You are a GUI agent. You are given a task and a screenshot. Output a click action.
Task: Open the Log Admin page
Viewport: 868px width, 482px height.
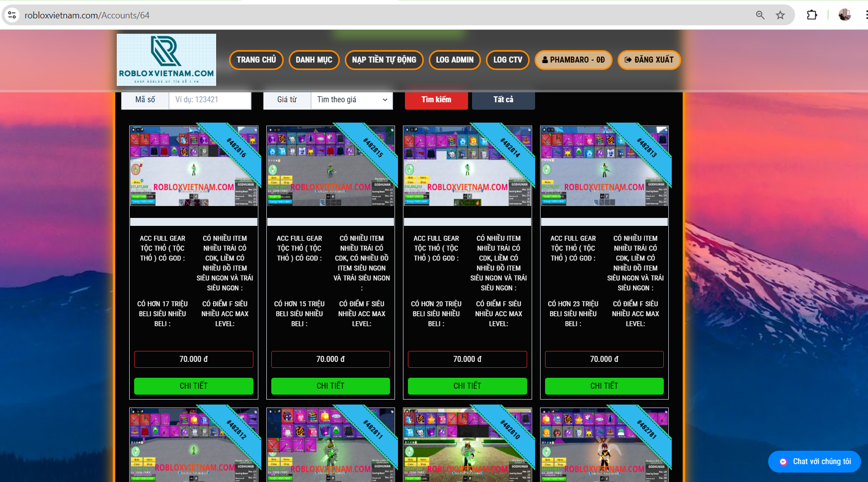click(x=455, y=60)
